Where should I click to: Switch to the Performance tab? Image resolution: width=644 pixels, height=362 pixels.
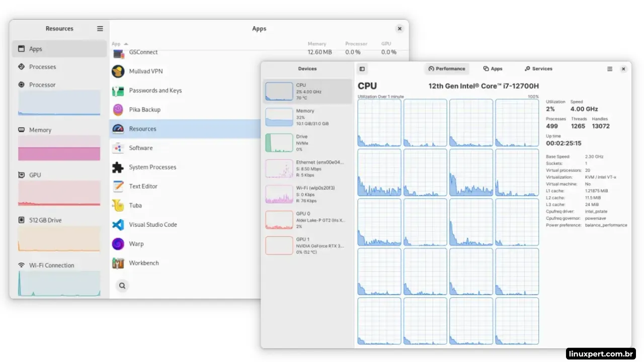[447, 69]
